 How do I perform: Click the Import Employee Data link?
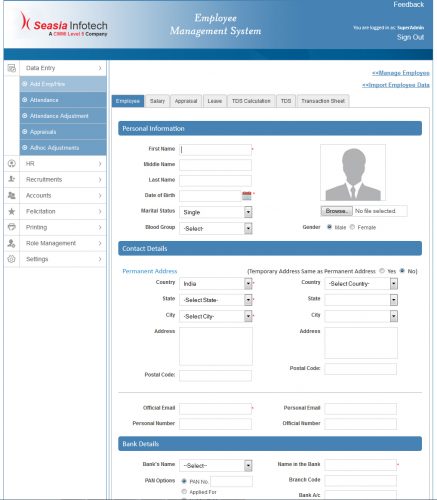pos(396,85)
